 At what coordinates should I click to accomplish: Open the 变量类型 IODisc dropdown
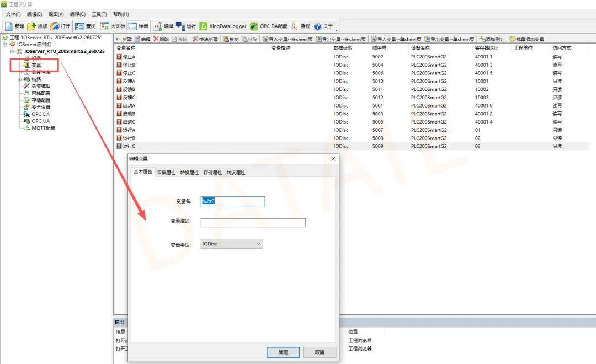[231, 244]
